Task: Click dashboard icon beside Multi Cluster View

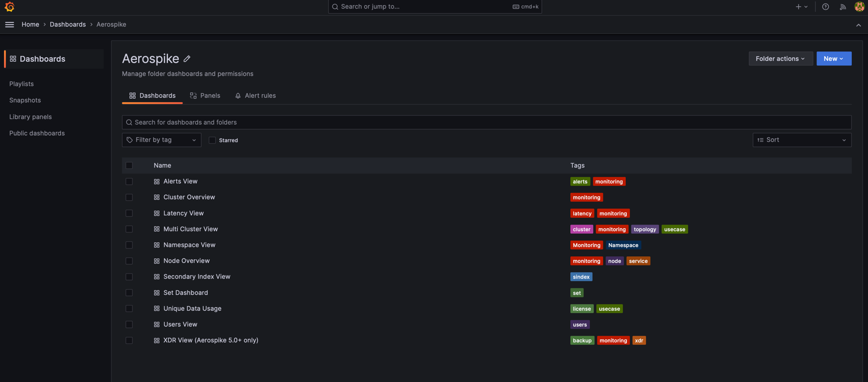Action: 156,229
